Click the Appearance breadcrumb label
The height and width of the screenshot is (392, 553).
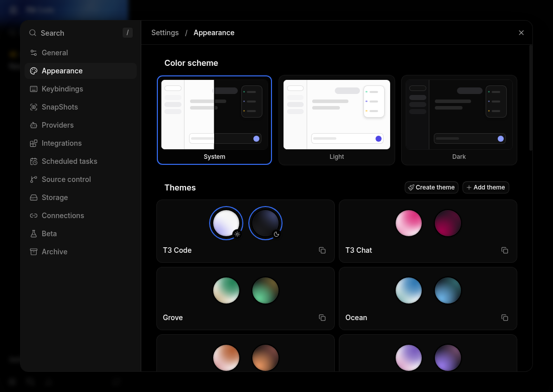[214, 33]
